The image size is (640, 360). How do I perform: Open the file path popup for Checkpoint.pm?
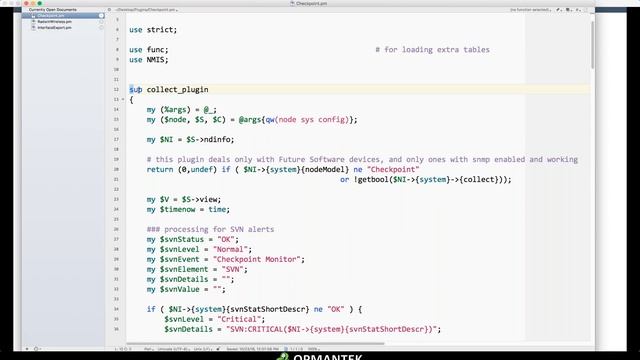(146, 9)
